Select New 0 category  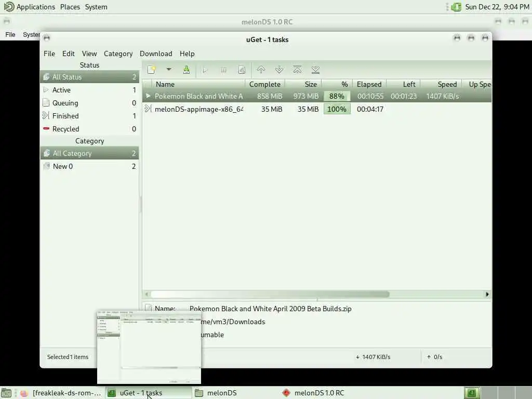(89, 166)
